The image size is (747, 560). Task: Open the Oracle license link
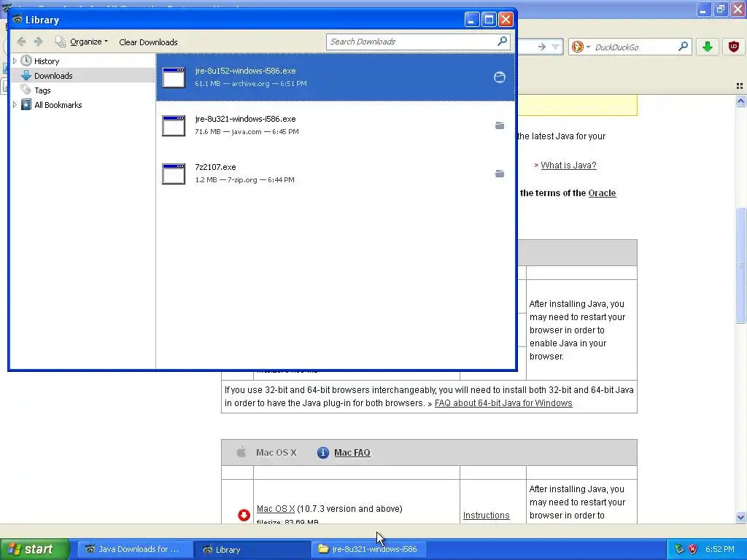pos(602,192)
